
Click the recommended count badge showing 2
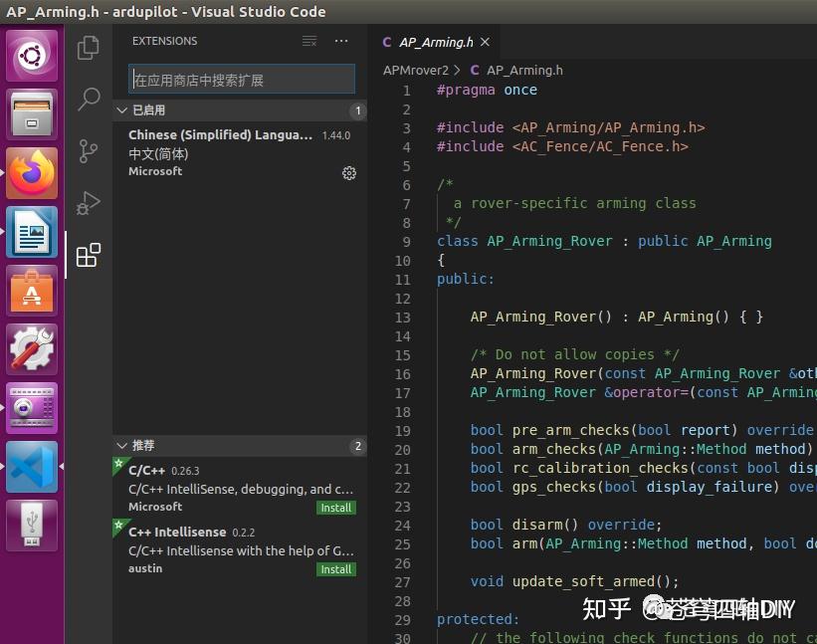[358, 446]
